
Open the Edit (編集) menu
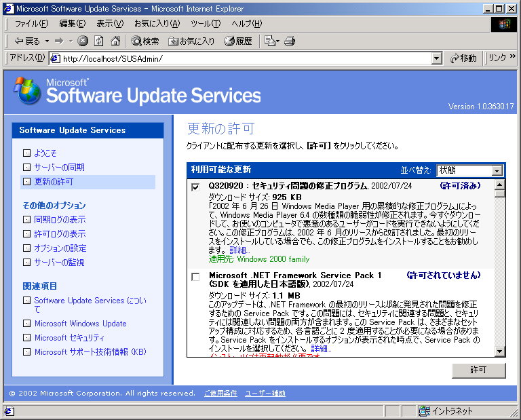72,24
